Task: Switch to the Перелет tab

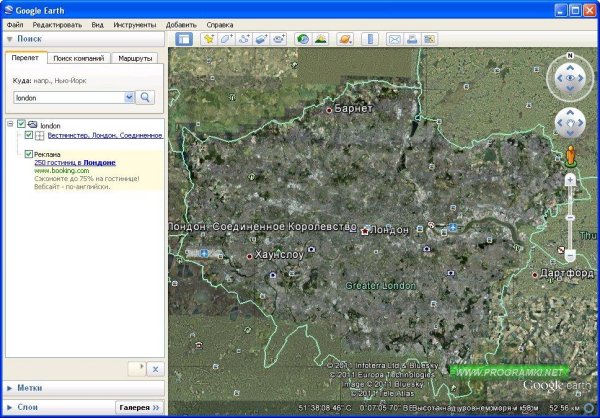Action: coord(25,58)
